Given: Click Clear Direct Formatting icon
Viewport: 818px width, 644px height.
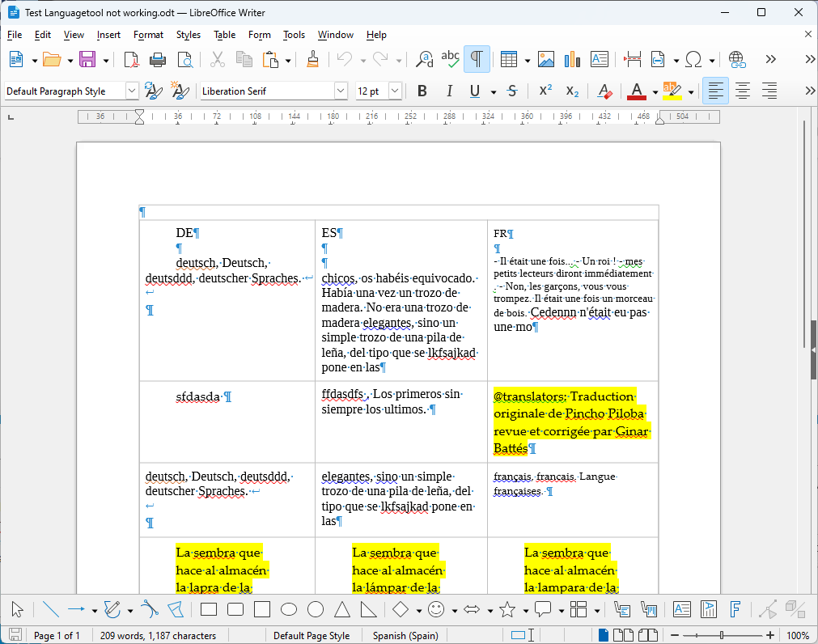Looking at the screenshot, I should point(604,91).
